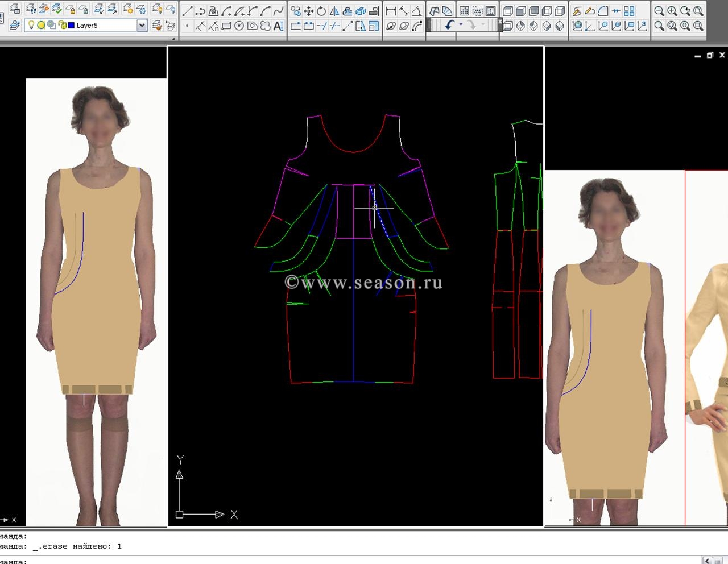Select the Spline curve tool
Screen dimensions: 728x564
coord(278,11)
